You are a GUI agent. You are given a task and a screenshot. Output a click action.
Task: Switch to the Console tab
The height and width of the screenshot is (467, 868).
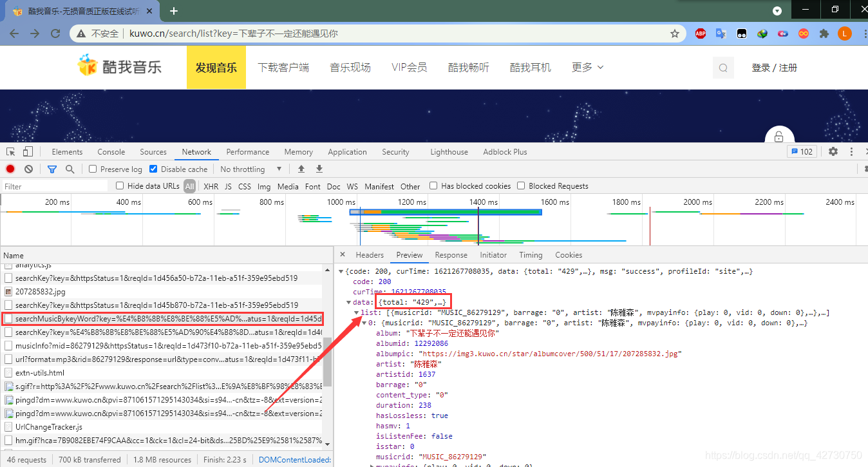point(111,152)
